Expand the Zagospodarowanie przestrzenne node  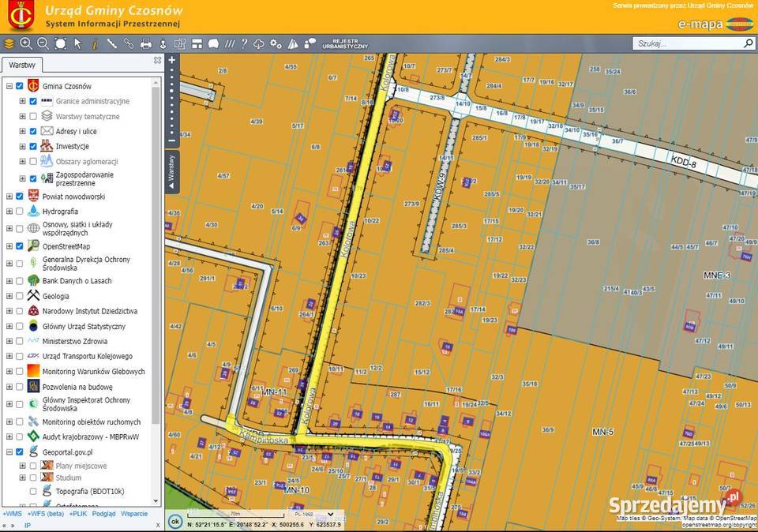click(22, 178)
